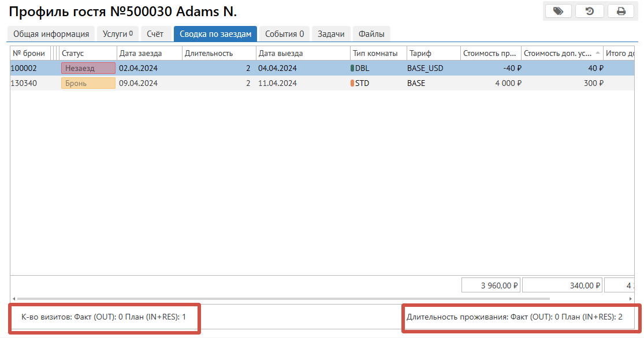Open the Услуги tab
Image resolution: width=644 pixels, height=338 pixels.
(118, 34)
